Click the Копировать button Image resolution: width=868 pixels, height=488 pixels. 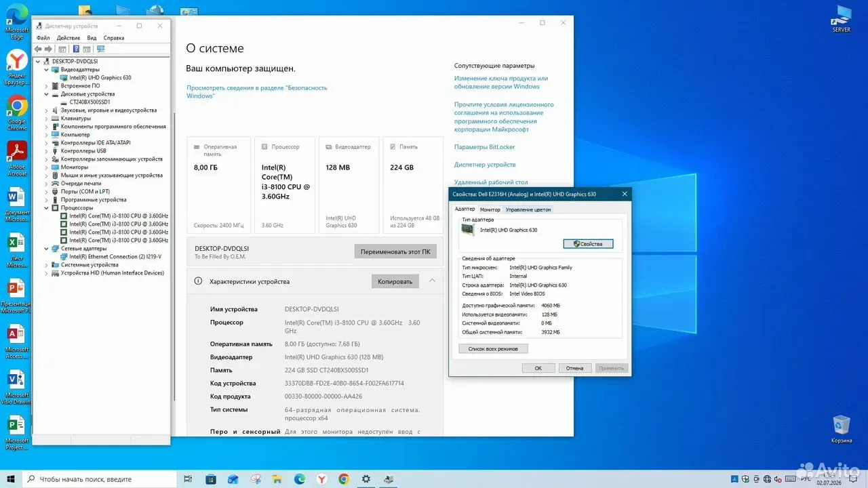click(x=395, y=281)
